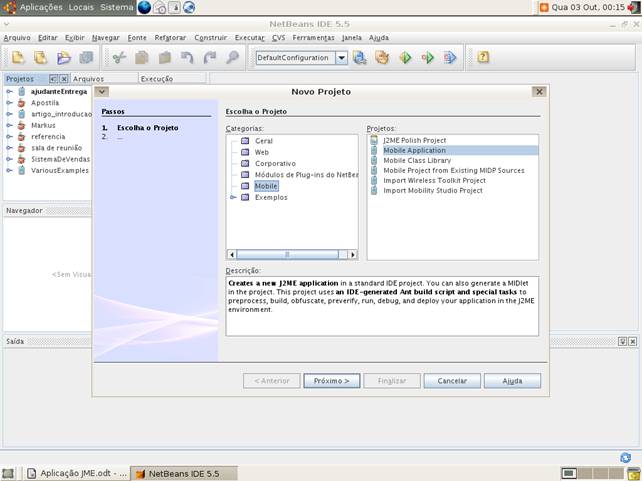Expand the SistemaDeVendas project node

[9, 158]
